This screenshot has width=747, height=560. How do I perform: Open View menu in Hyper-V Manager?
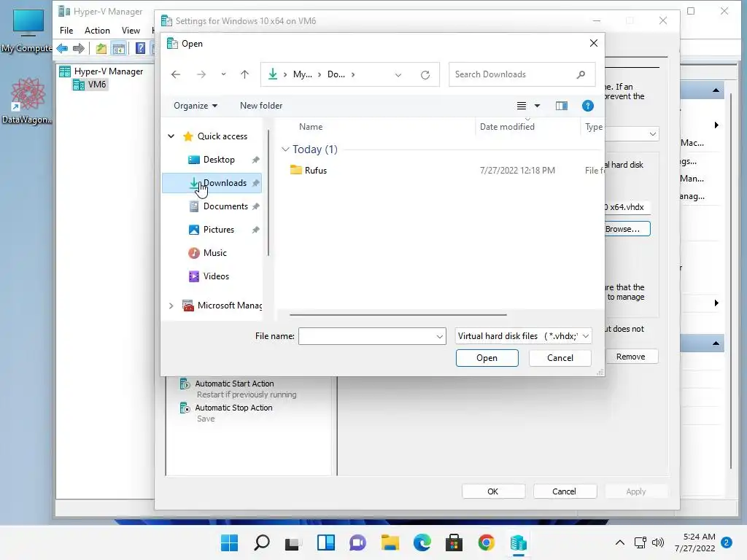click(x=131, y=31)
